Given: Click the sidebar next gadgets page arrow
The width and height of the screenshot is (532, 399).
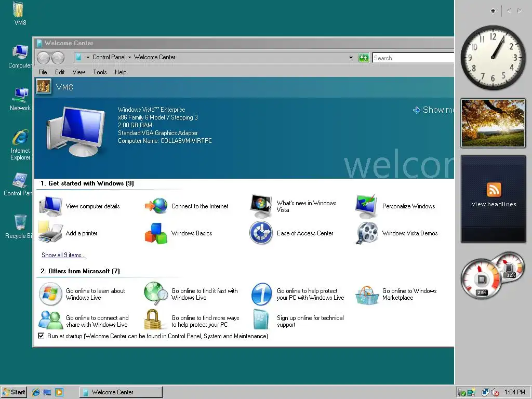Looking at the screenshot, I should click(519, 11).
